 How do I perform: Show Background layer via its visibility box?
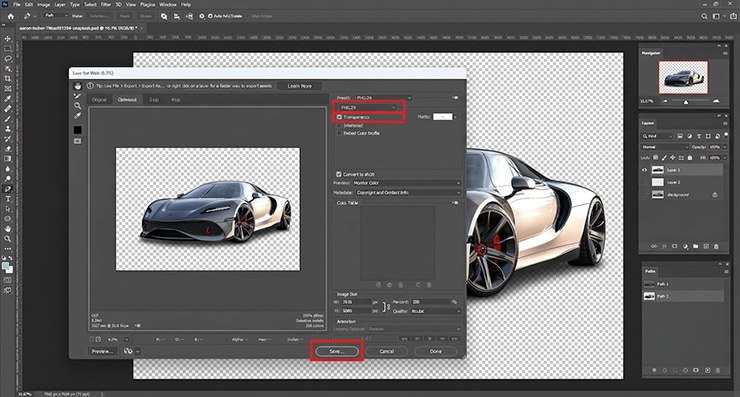pyautogui.click(x=645, y=194)
